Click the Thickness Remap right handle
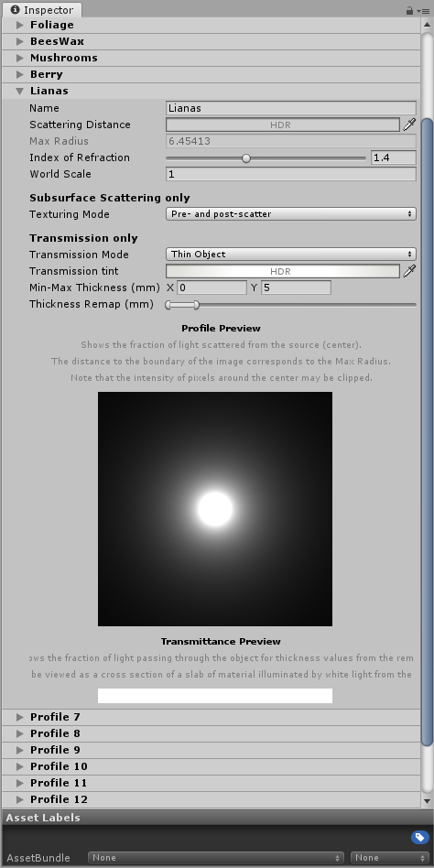434x868 pixels. coord(196,305)
